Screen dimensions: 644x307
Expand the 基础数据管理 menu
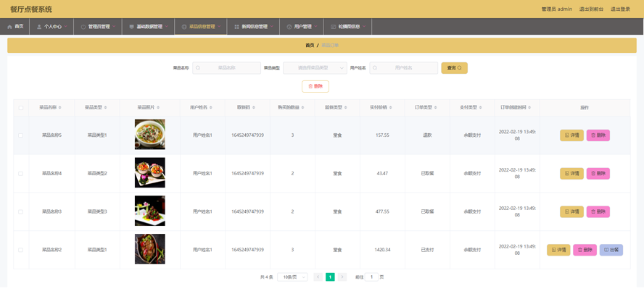[x=148, y=27]
